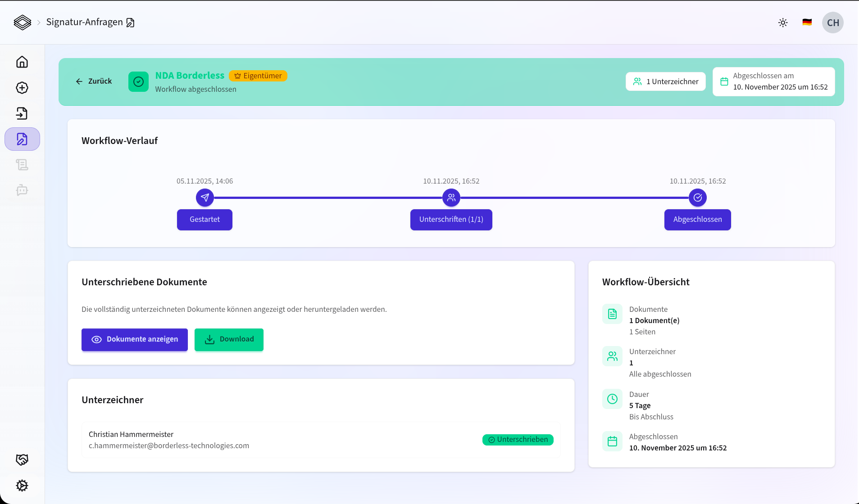The width and height of the screenshot is (859, 504).
Task: Open the German flag language selector
Action: (806, 22)
